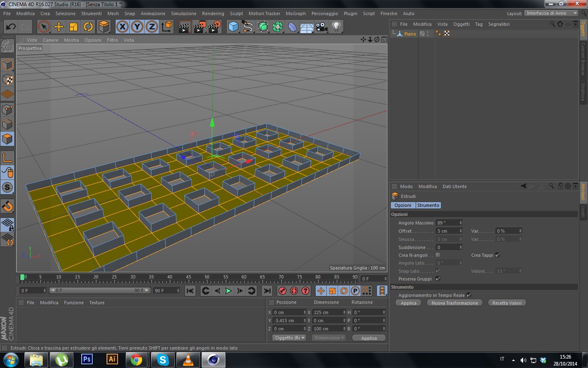Disable Crea Tappi checkbox

coord(497,255)
